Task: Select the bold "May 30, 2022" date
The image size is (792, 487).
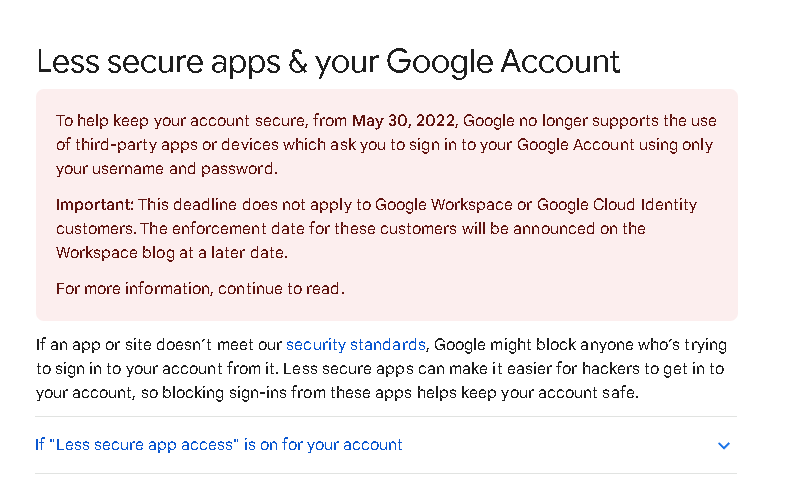Action: (404, 121)
